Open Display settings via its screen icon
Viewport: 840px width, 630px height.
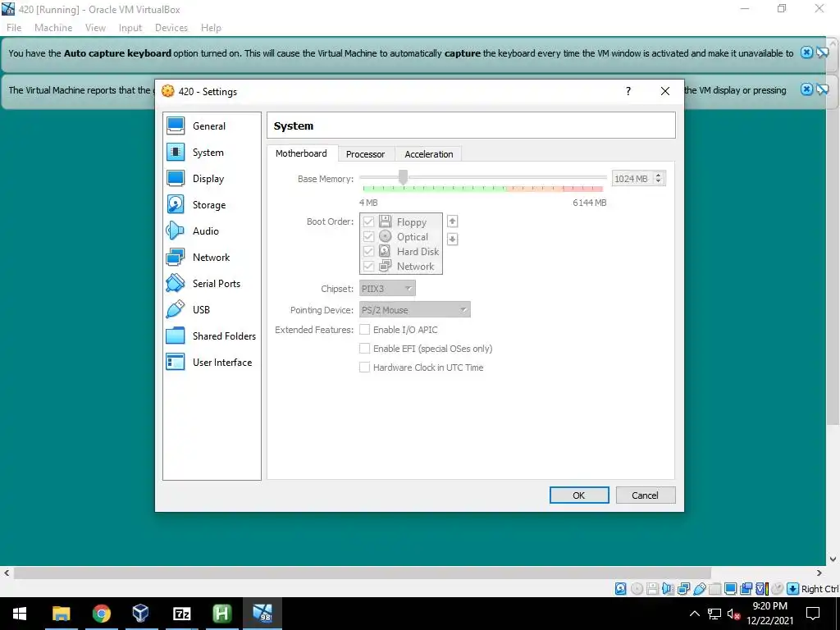[x=176, y=178]
